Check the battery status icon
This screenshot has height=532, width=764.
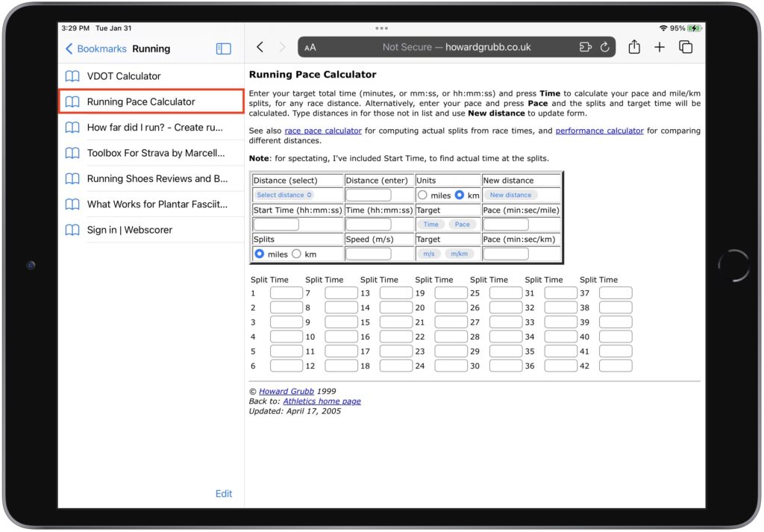(695, 28)
